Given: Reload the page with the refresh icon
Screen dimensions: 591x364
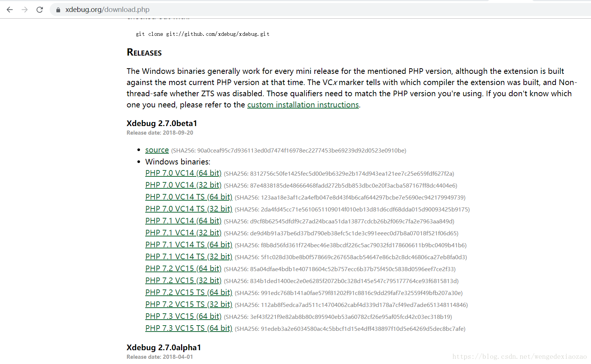Looking at the screenshot, I should click(x=40, y=10).
